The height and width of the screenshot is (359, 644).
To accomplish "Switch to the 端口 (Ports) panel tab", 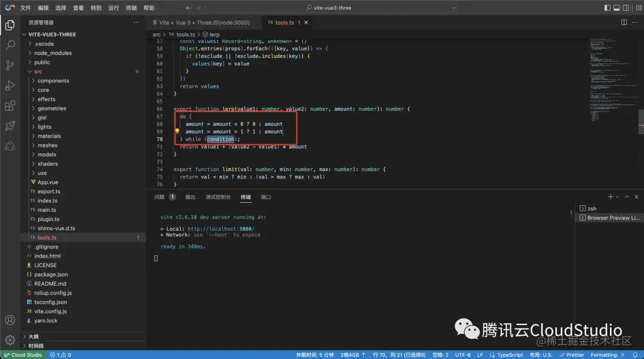I will (x=266, y=197).
